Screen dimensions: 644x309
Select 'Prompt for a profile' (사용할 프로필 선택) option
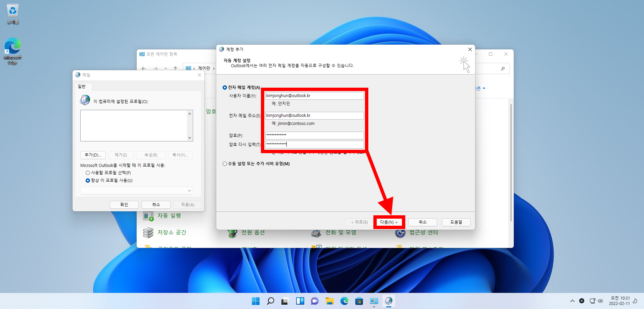[88, 173]
